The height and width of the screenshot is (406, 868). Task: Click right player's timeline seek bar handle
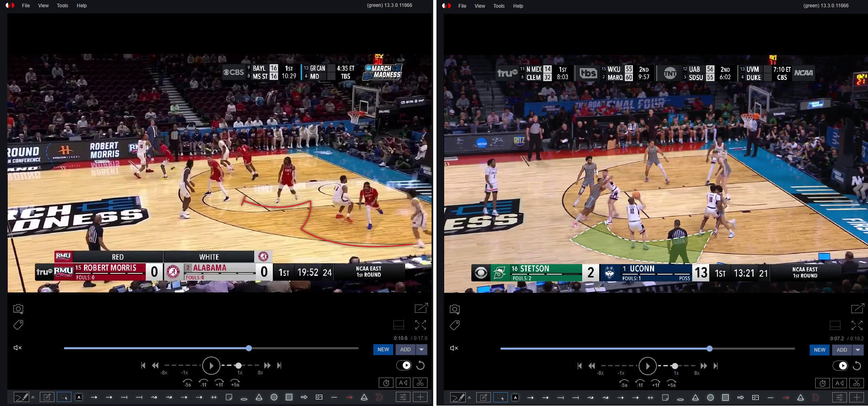pos(709,348)
